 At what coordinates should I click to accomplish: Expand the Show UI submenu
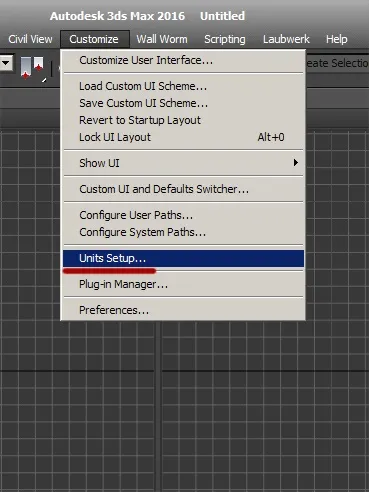(183, 163)
